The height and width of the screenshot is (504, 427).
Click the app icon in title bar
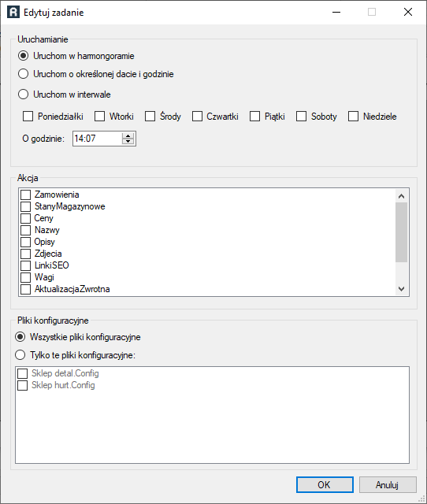[13, 13]
